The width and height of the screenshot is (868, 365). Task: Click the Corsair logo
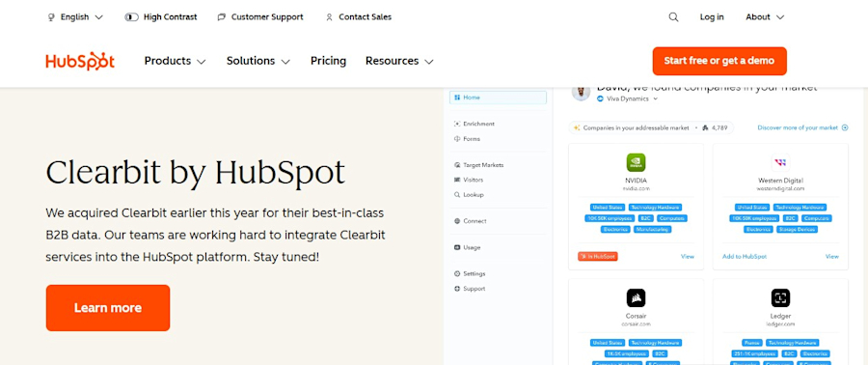click(x=637, y=298)
